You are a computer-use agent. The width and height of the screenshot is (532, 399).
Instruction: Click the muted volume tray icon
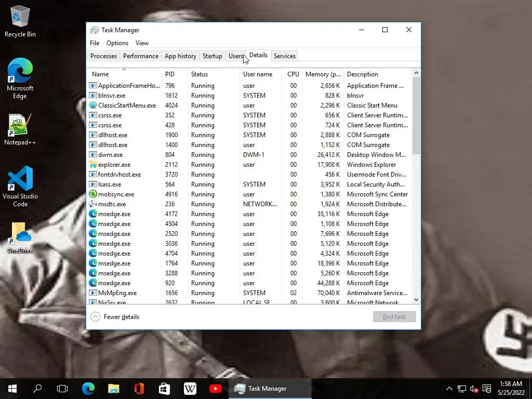474,389
